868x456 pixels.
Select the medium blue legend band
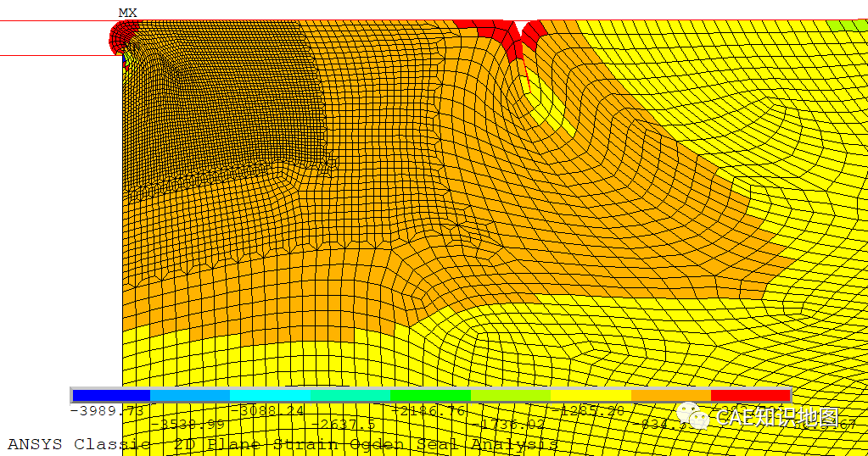point(190,395)
